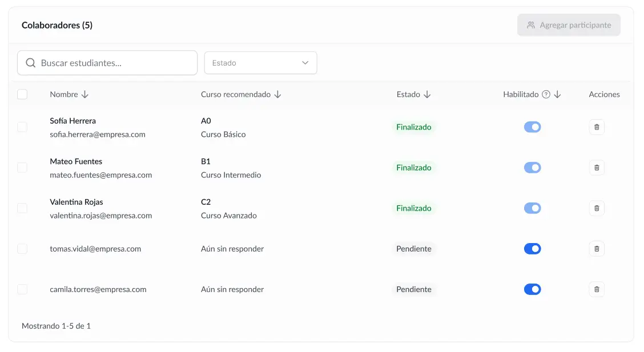Toggle Habilitado switch for Valentina Rojas

(x=532, y=208)
